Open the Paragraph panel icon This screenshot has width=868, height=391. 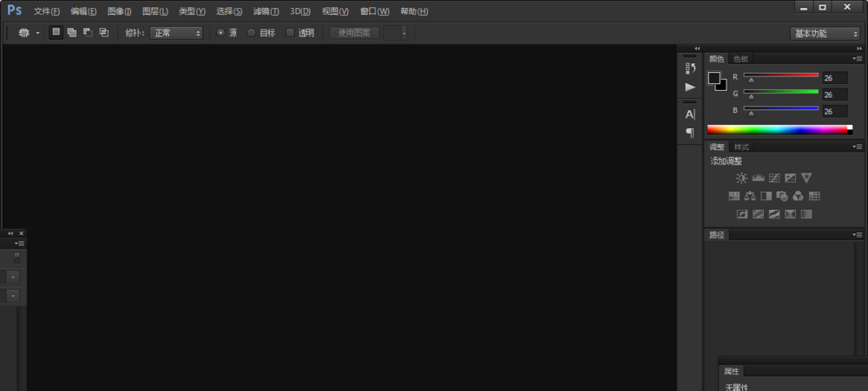[690, 133]
